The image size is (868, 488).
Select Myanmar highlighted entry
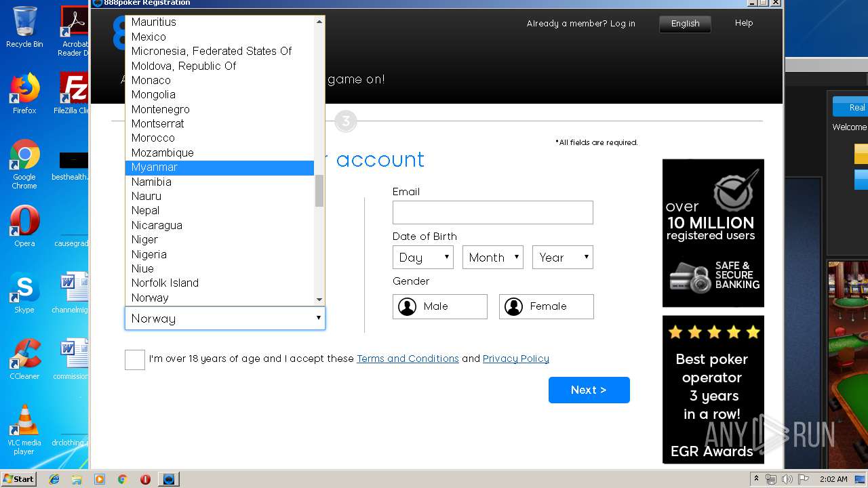[220, 167]
